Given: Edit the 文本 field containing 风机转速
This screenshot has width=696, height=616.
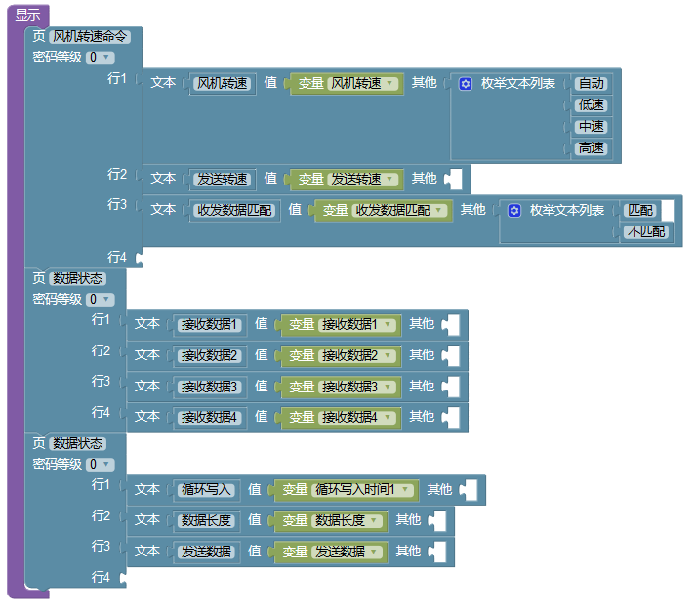Looking at the screenshot, I should tap(223, 83).
